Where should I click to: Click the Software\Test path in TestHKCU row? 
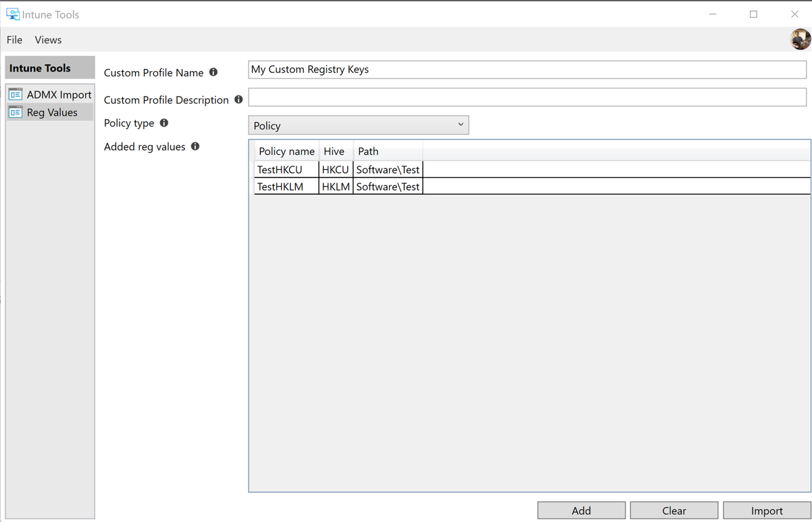[x=388, y=169]
